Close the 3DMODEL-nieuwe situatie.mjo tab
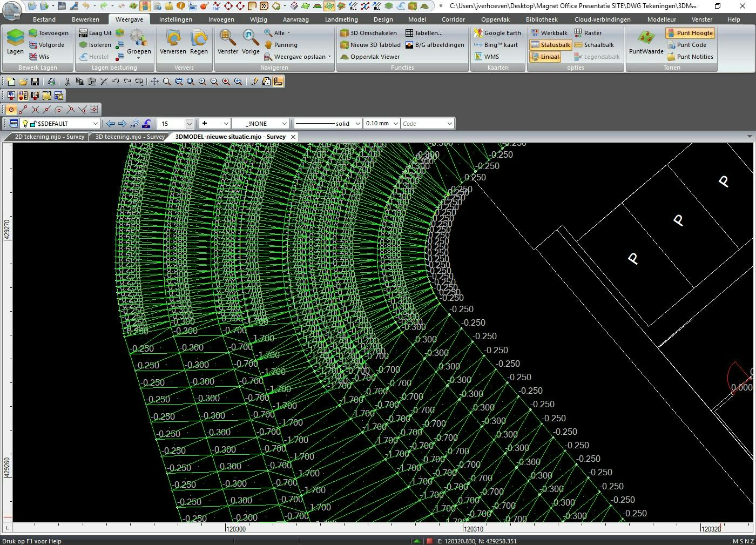756x545 pixels. point(293,137)
